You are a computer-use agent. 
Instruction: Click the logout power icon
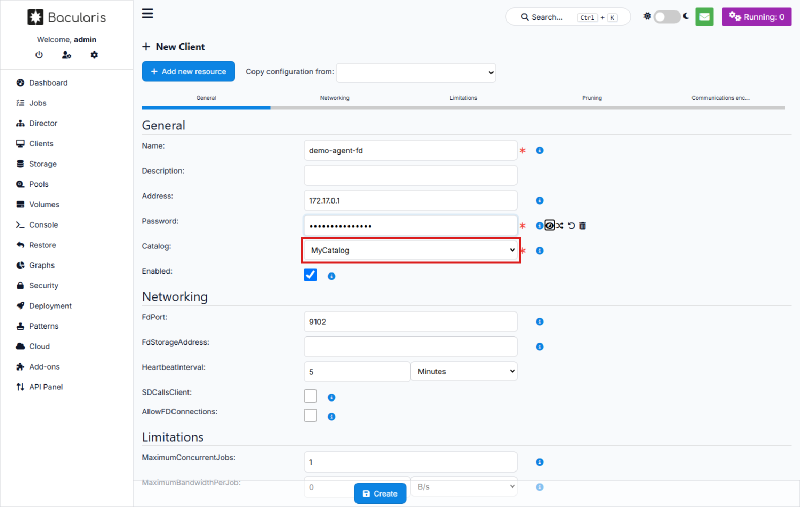point(39,55)
